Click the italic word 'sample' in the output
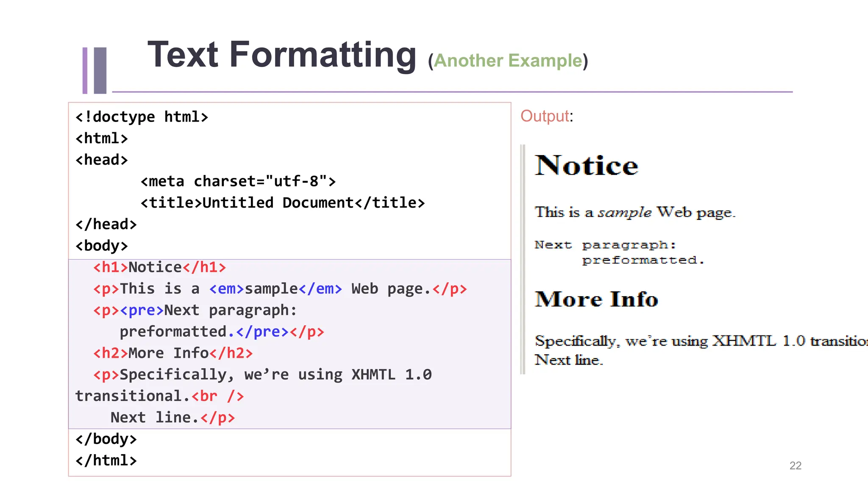 pos(624,212)
